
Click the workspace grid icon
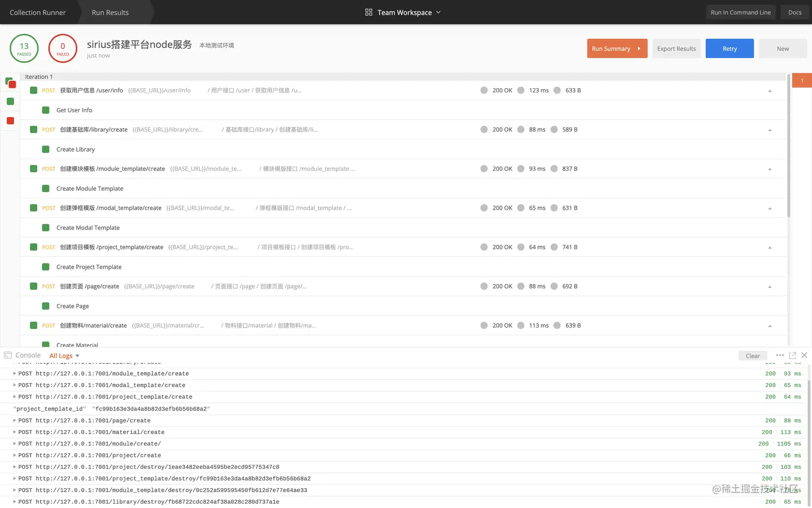(x=368, y=12)
